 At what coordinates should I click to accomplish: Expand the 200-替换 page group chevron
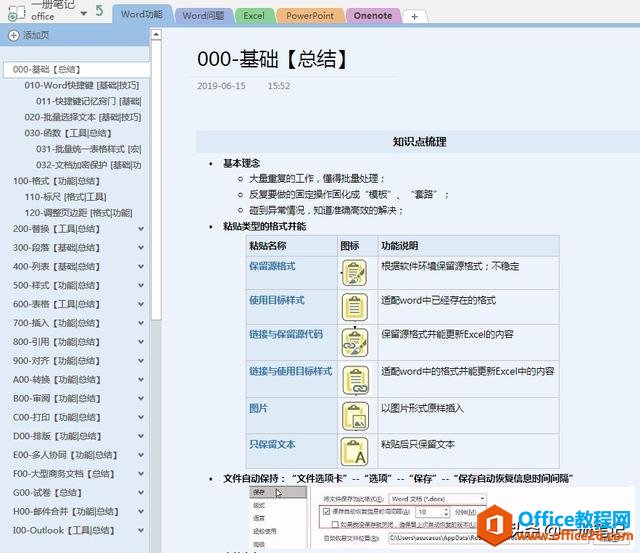(x=141, y=229)
